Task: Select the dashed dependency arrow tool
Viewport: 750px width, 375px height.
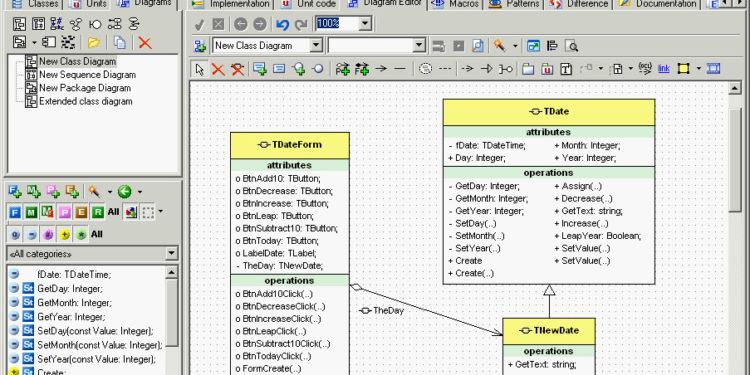Action: (467, 69)
